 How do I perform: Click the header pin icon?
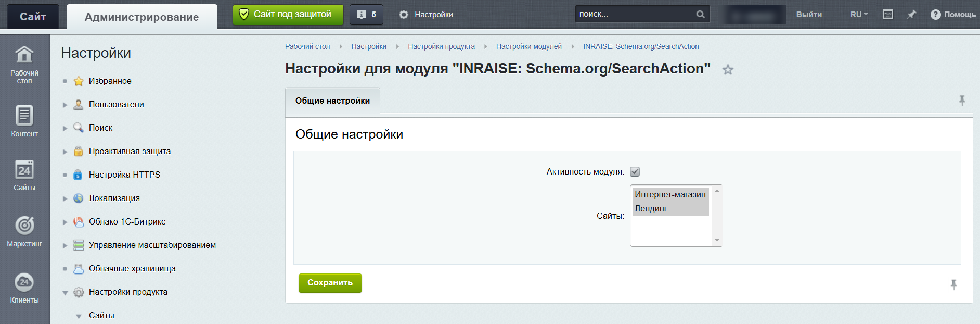click(x=911, y=14)
